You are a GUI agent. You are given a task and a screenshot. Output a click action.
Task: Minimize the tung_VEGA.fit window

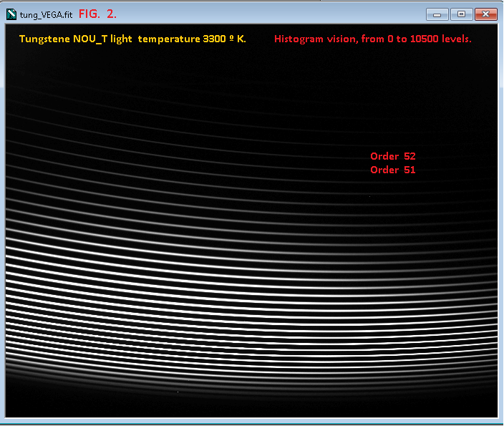pyautogui.click(x=437, y=14)
